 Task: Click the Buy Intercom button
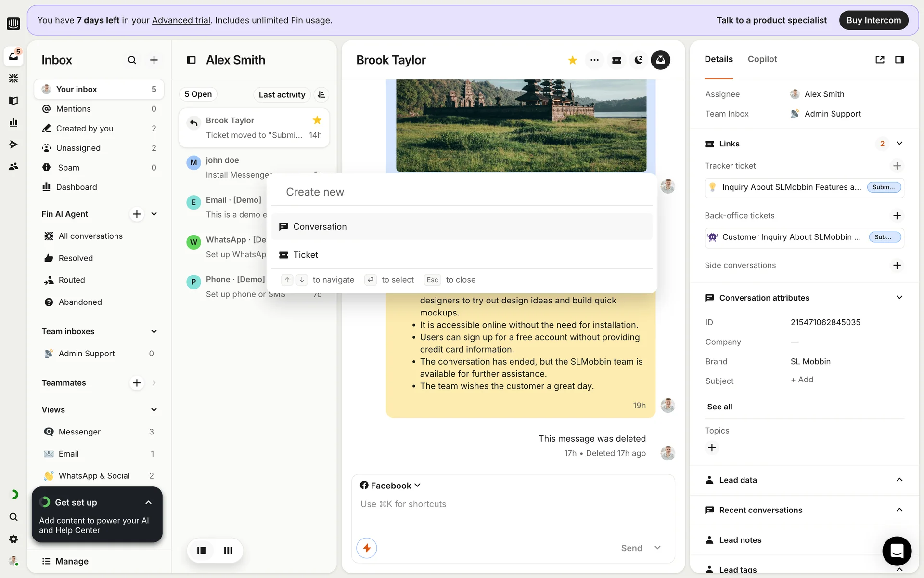[873, 20]
